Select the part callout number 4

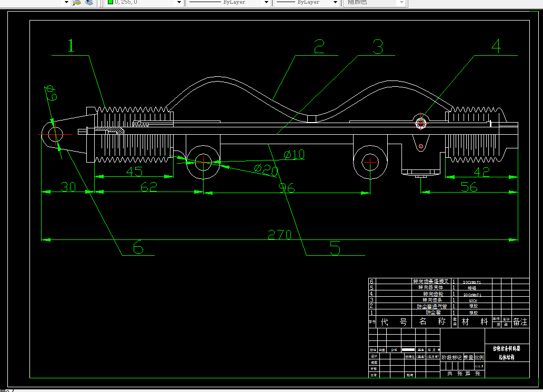pos(496,46)
